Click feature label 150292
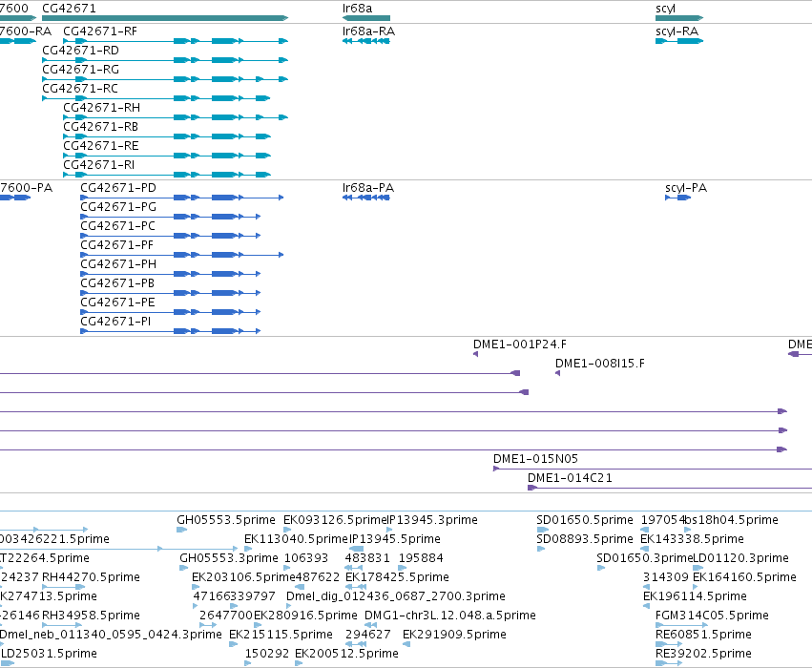Viewport: 812px width, 668px height. [267, 654]
